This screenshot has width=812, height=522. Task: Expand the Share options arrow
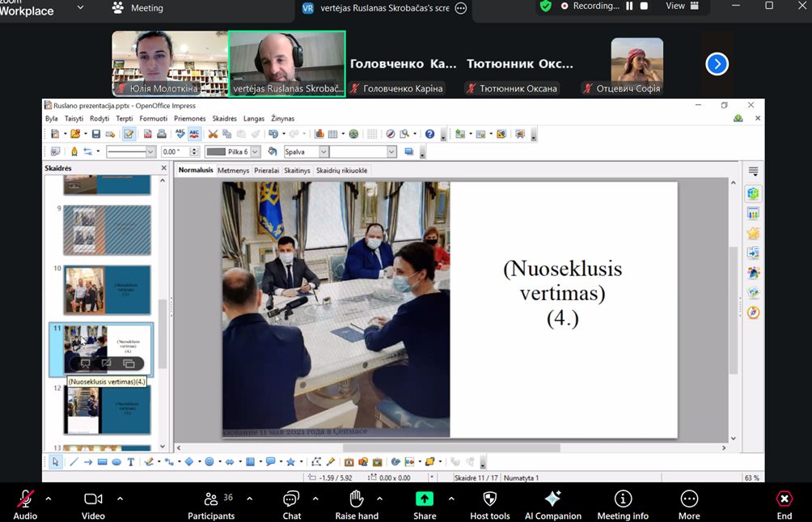[x=450, y=499]
